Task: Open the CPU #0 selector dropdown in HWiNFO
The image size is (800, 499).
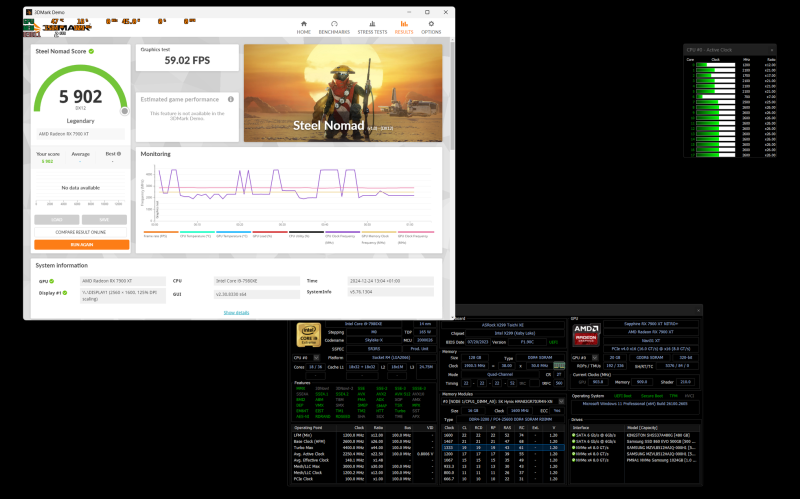Action: coord(316,358)
